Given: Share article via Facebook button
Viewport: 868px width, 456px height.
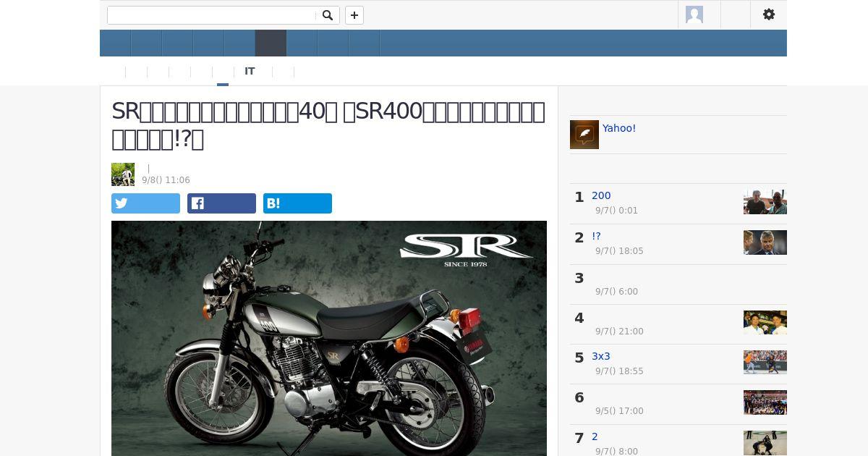Looking at the screenshot, I should point(221,203).
